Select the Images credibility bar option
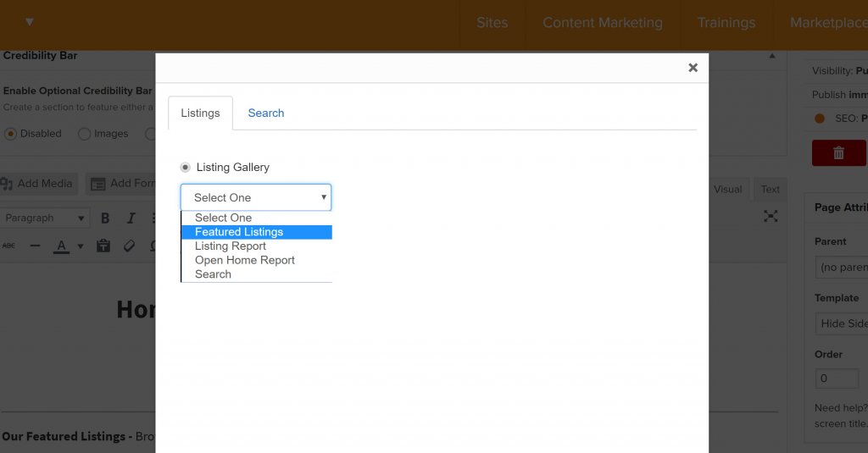Image resolution: width=868 pixels, height=453 pixels. pyautogui.click(x=84, y=134)
